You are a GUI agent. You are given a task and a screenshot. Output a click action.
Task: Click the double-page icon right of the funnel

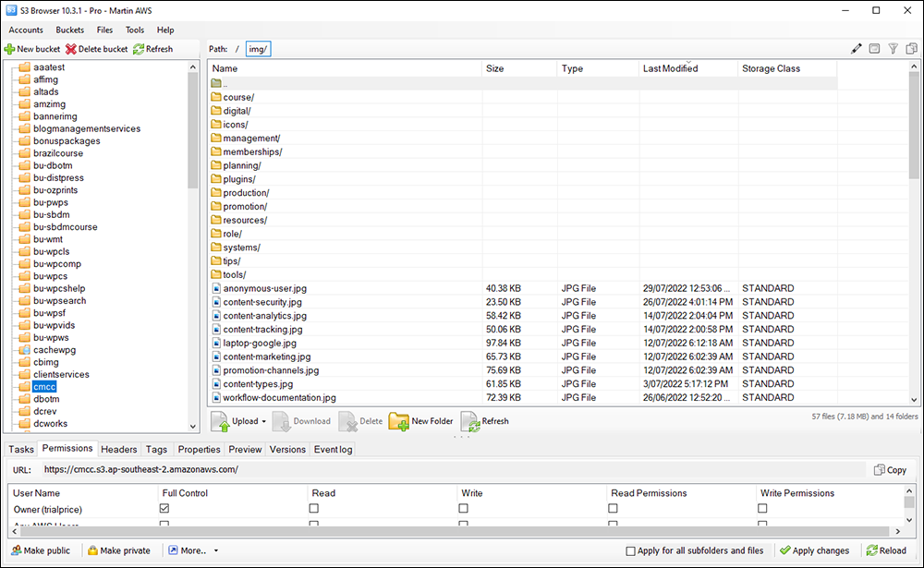coord(912,49)
